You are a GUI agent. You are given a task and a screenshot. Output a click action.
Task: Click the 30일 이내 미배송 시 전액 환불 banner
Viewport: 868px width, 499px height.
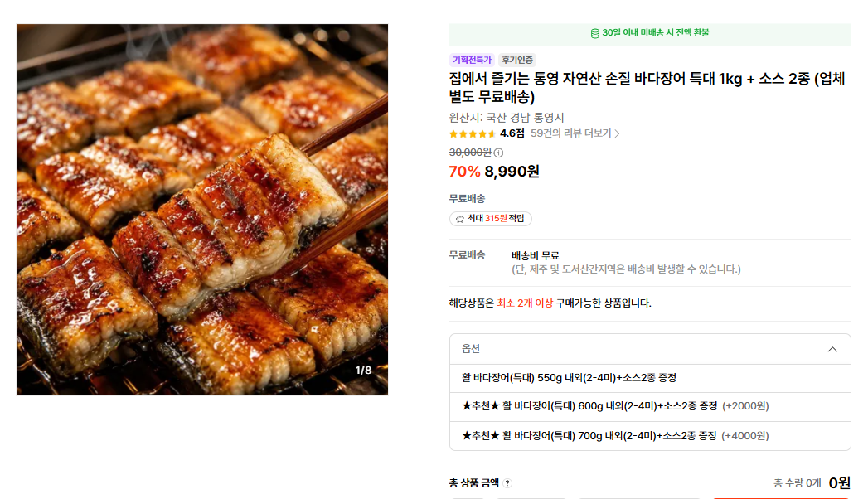pyautogui.click(x=650, y=33)
